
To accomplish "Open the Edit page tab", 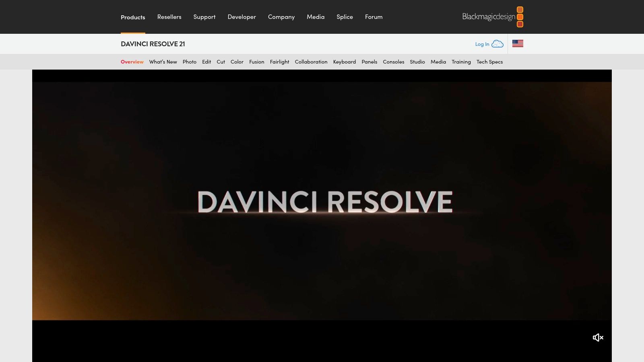I will (206, 62).
